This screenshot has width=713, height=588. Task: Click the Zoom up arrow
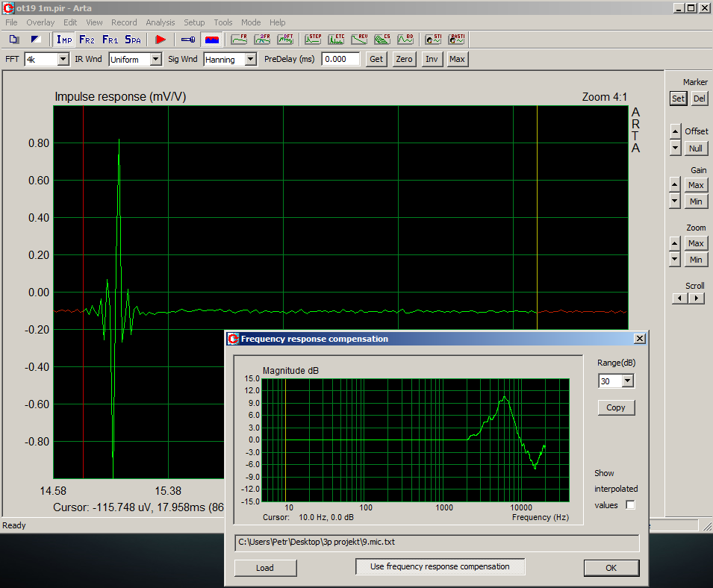tap(675, 243)
